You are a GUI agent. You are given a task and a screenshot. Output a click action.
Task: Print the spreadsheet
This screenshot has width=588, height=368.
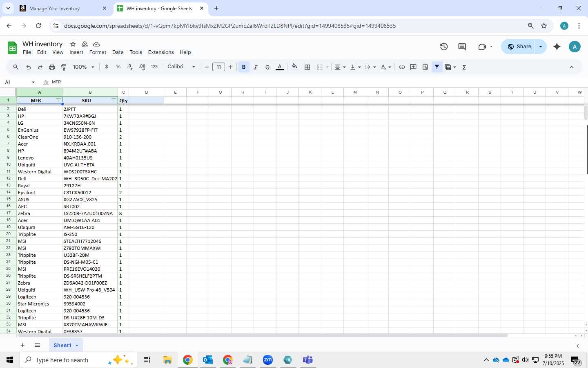coord(52,67)
